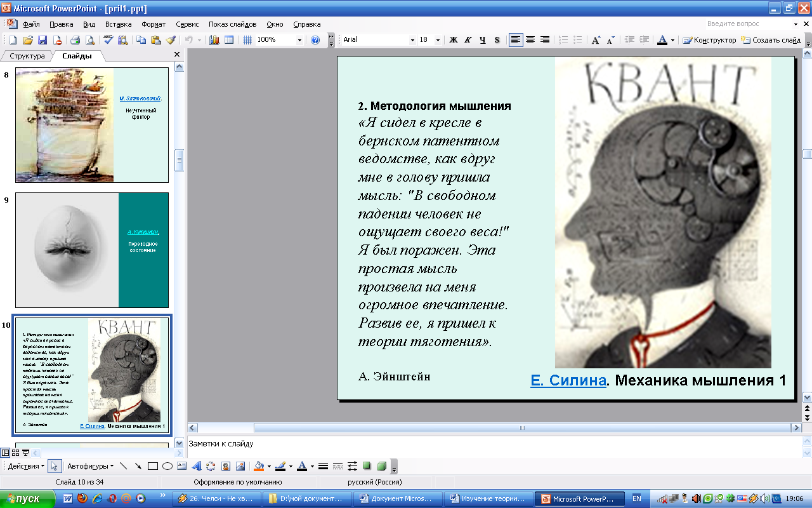Viewport: 812px width, 508px height.
Task: Copy the selection to the clipboard
Action: (141, 40)
